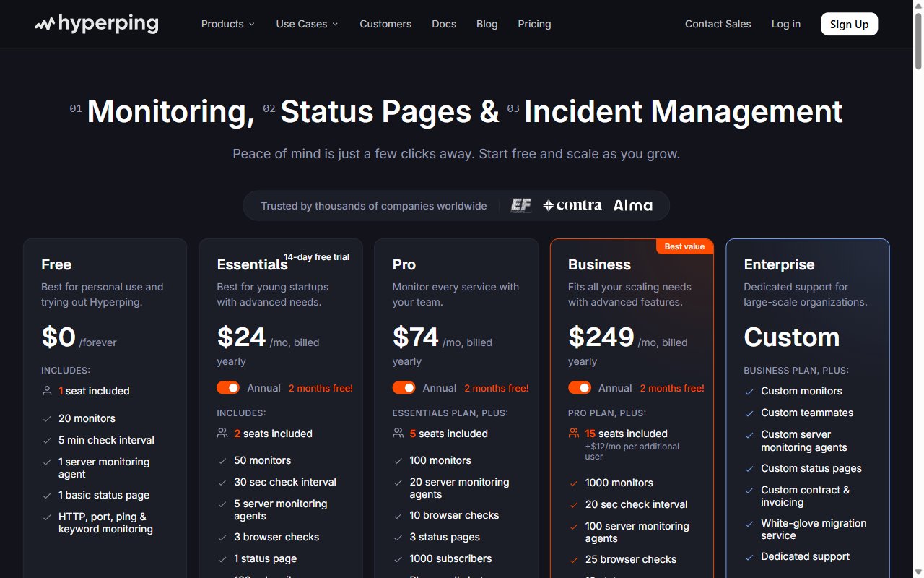The width and height of the screenshot is (924, 578).
Task: Click "White-glove migration service" text
Action: [x=814, y=530]
